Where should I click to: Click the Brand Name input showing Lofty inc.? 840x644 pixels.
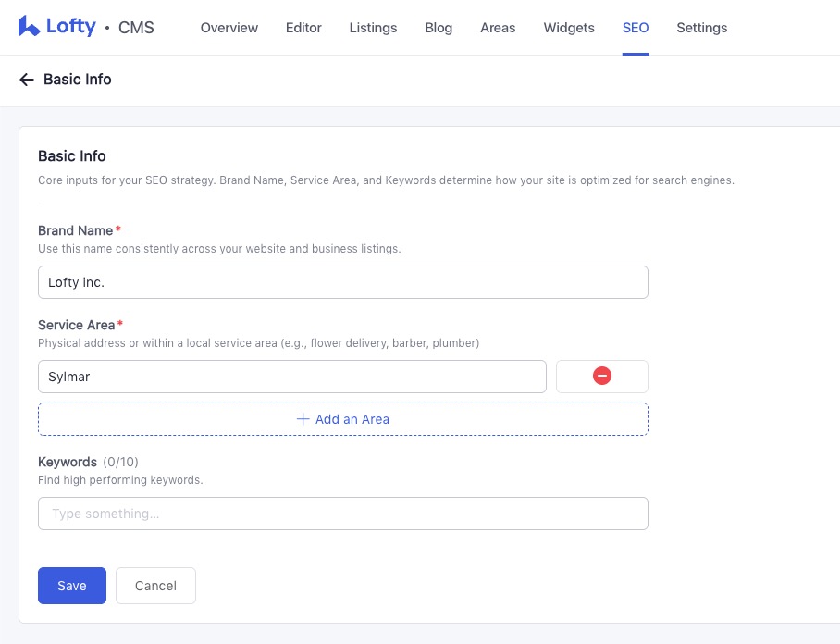click(342, 282)
